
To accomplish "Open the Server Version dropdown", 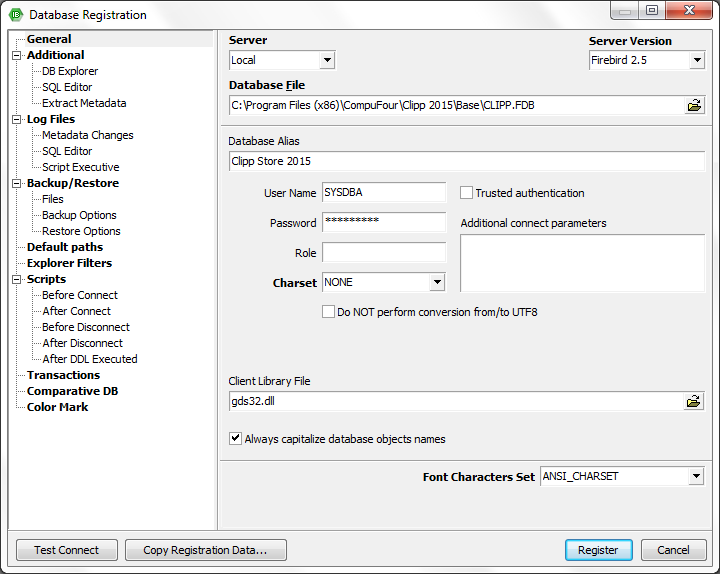I will tap(697, 61).
